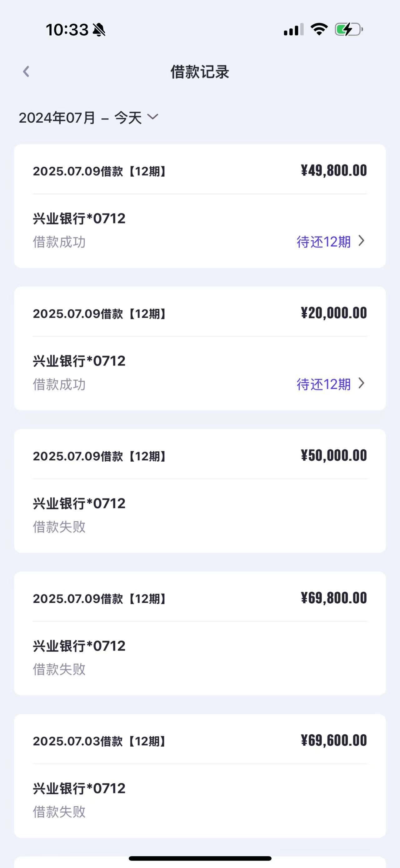Tap the back arrow icon
The width and height of the screenshot is (400, 868).
[x=26, y=71]
